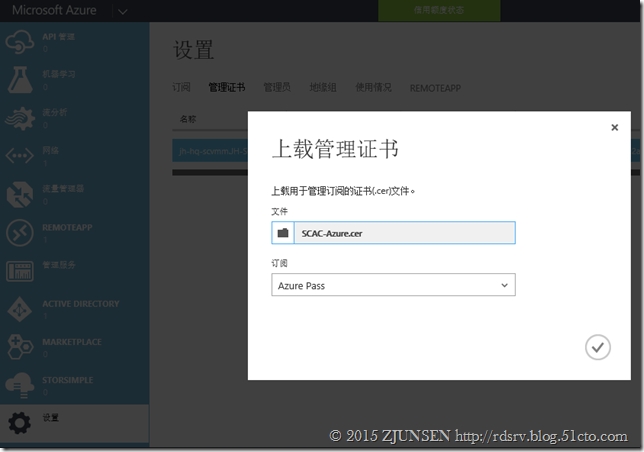644x452 pixels.
Task: Open the traffic manager icon
Action: pyautogui.click(x=19, y=194)
